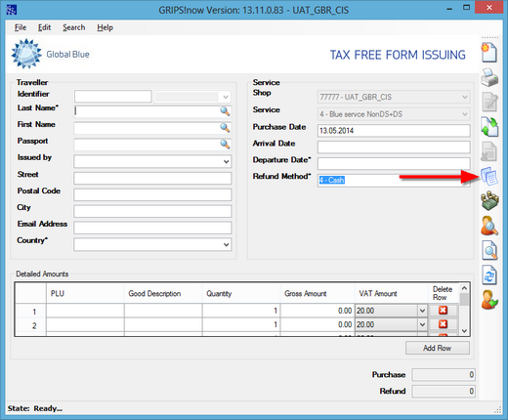The width and height of the screenshot is (508, 420).
Task: Expand the Shop dropdown
Action: click(465, 97)
